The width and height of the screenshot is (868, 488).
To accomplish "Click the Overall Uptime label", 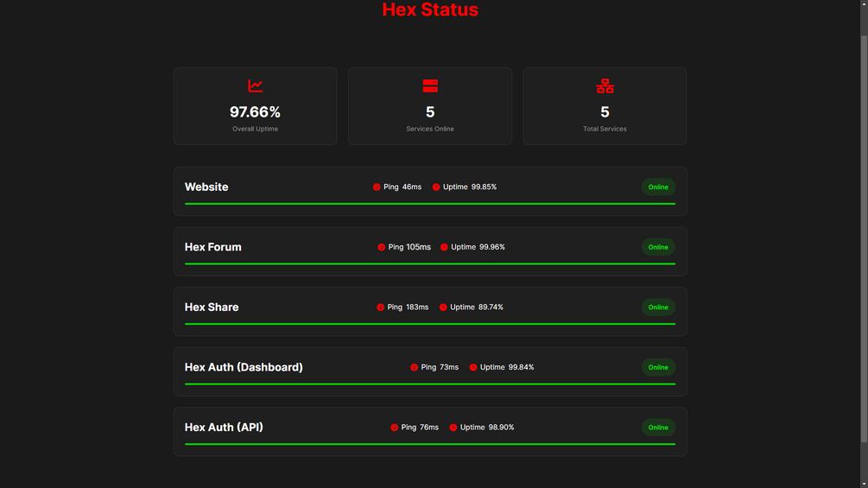I will (255, 129).
